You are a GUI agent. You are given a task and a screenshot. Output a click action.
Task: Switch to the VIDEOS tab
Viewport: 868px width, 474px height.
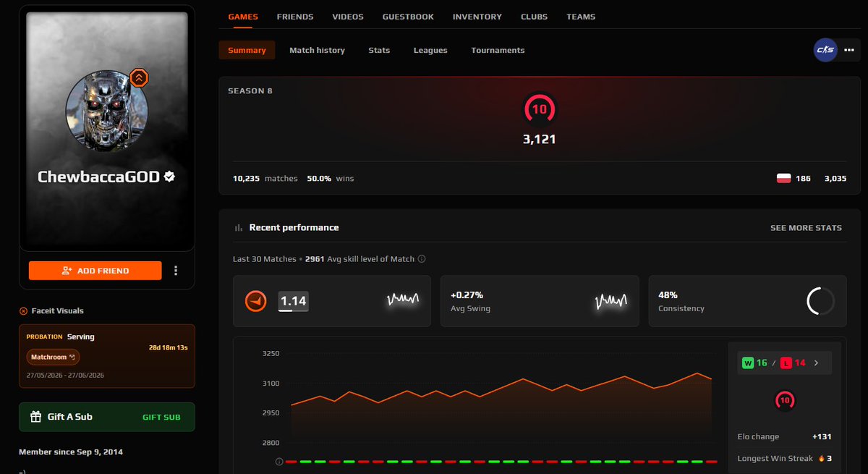click(x=348, y=17)
